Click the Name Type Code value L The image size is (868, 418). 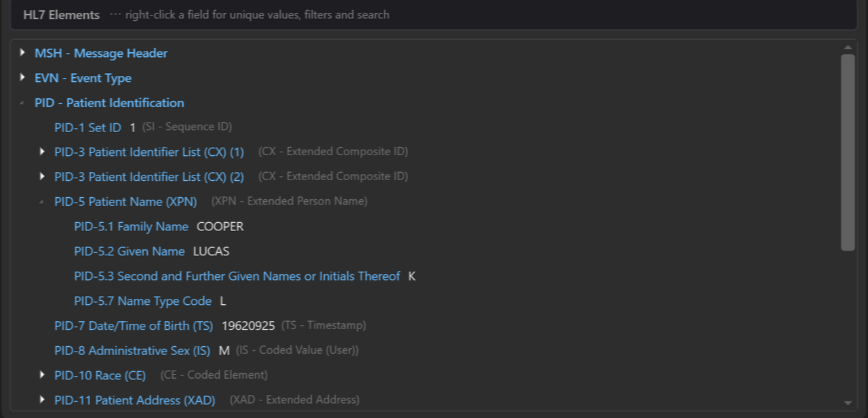(x=223, y=301)
